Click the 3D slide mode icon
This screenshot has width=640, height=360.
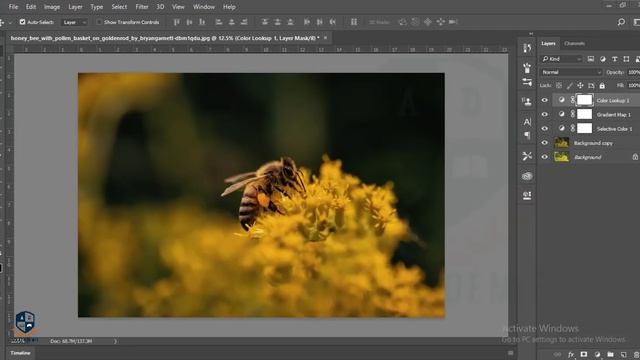[x=440, y=22]
